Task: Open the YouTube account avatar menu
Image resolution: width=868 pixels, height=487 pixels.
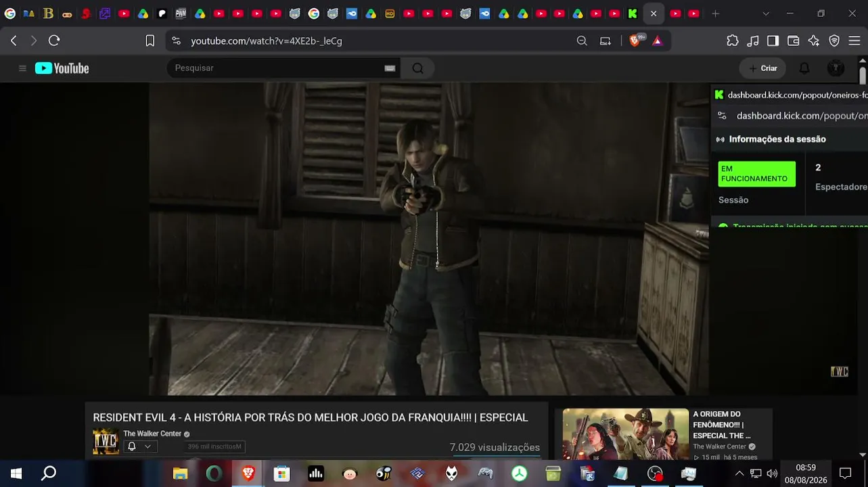Action: point(836,68)
